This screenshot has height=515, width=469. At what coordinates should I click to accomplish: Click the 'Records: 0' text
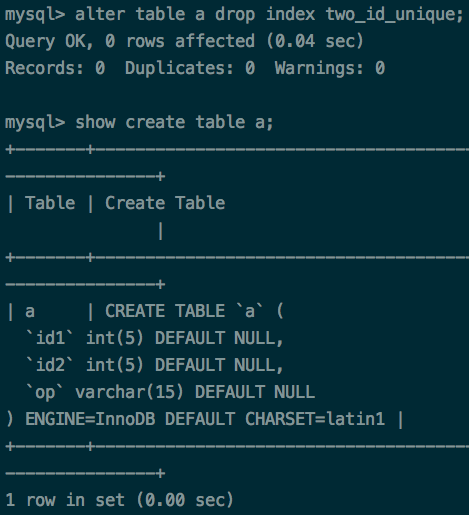pos(55,68)
